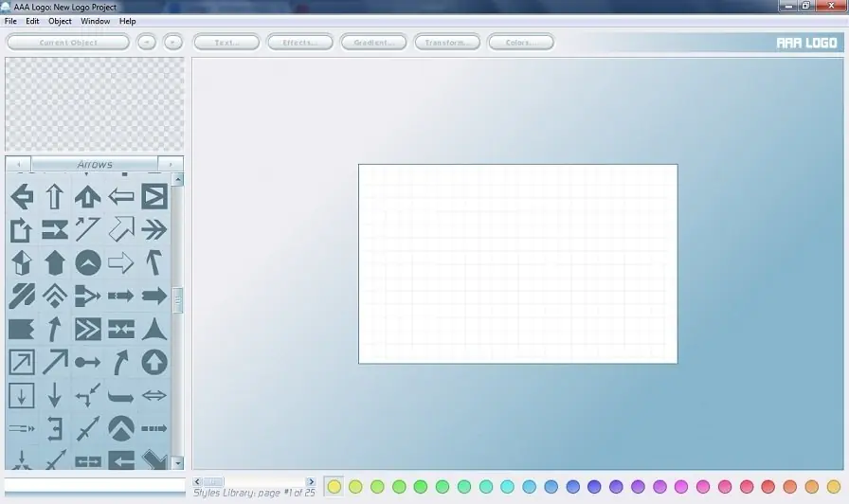Open the Edit menu

point(32,21)
